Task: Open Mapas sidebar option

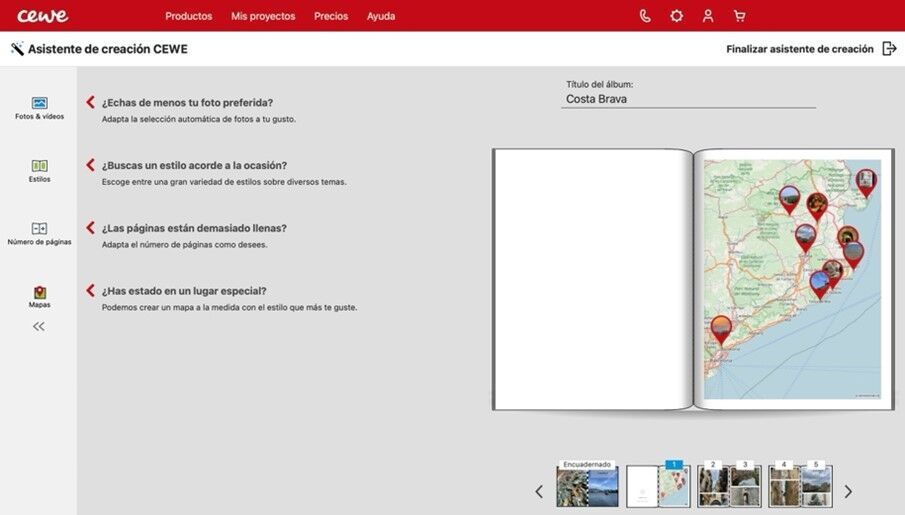Action: (39, 297)
